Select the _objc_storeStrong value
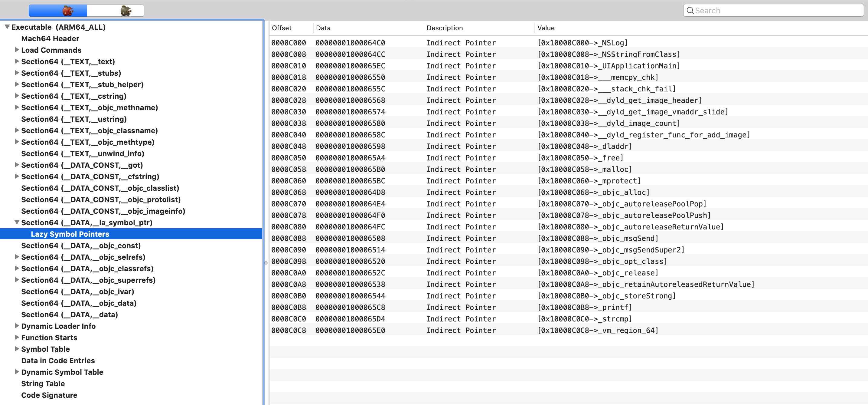This screenshot has height=405, width=868. [x=606, y=296]
